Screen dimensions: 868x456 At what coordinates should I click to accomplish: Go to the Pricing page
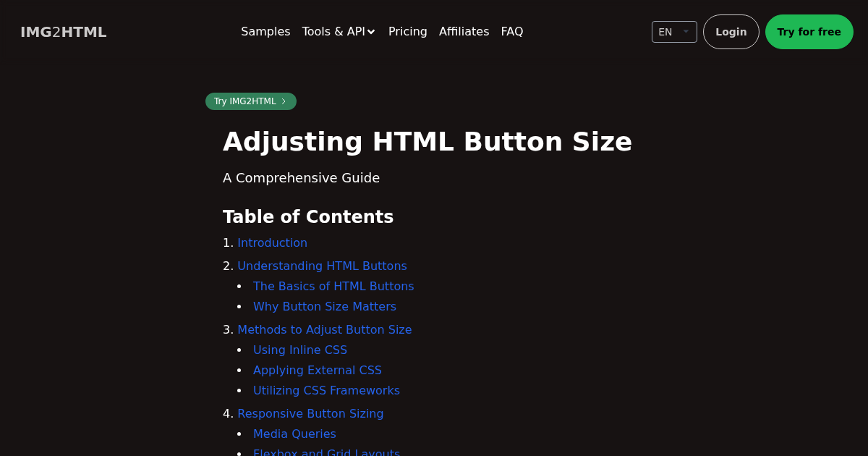[x=407, y=32]
